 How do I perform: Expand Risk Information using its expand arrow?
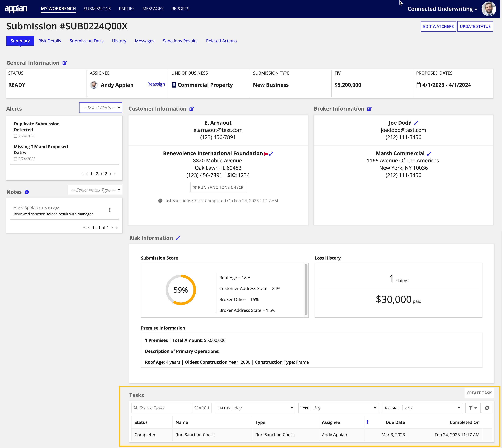point(178,238)
